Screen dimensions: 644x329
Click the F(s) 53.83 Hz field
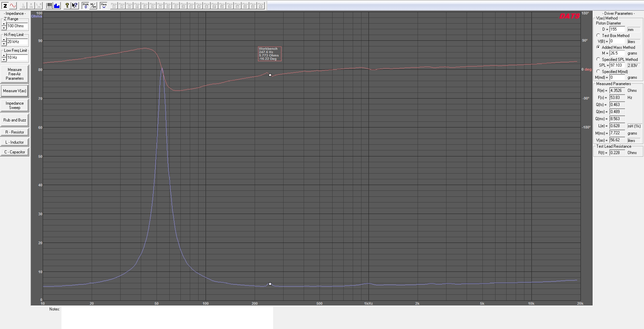617,98
